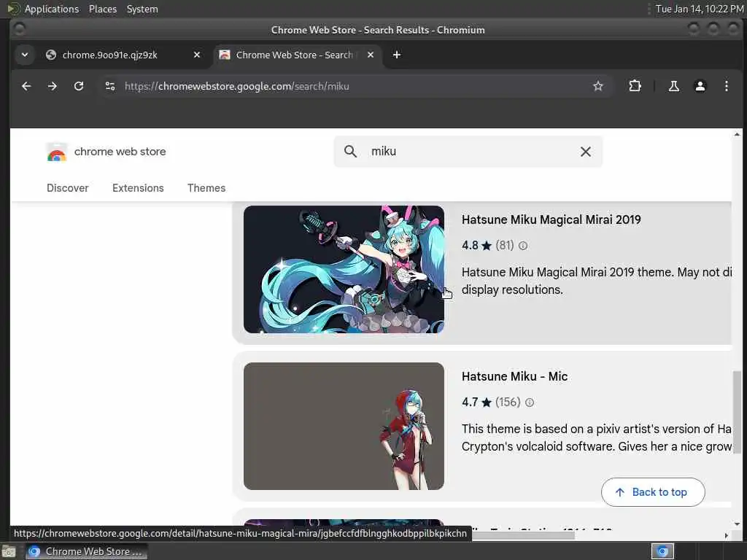Click the scroll-down arrow of the page
This screenshot has height=560, width=747.
click(737, 524)
